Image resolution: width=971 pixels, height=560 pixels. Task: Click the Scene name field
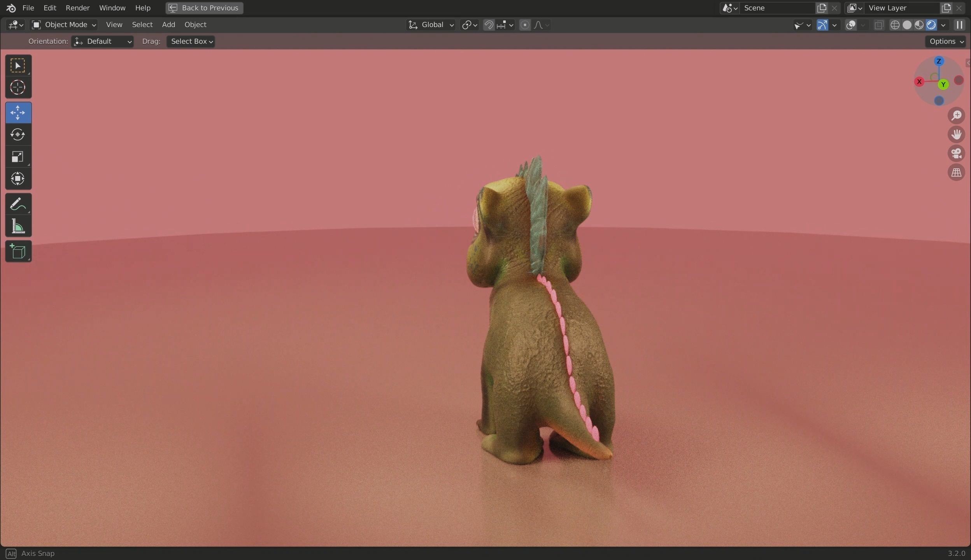pos(777,8)
